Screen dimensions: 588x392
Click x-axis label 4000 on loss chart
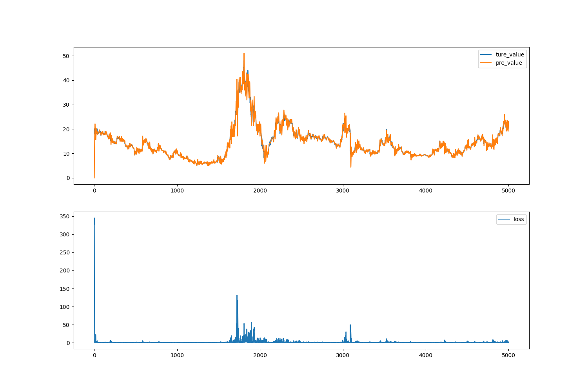(x=426, y=355)
